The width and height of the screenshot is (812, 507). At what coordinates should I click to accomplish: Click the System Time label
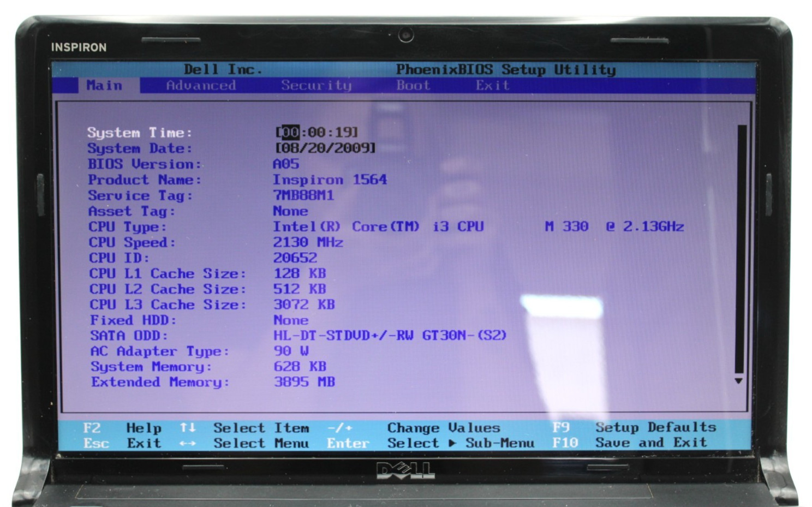pyautogui.click(x=140, y=133)
